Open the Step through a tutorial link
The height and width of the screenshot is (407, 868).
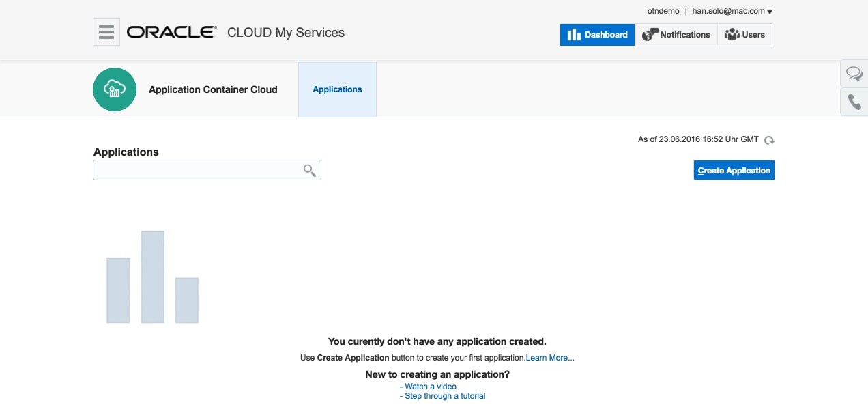coord(444,396)
